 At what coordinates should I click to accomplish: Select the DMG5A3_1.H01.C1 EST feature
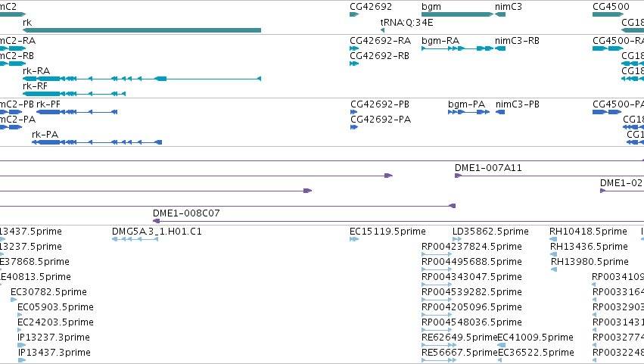pyautogui.click(x=135, y=239)
